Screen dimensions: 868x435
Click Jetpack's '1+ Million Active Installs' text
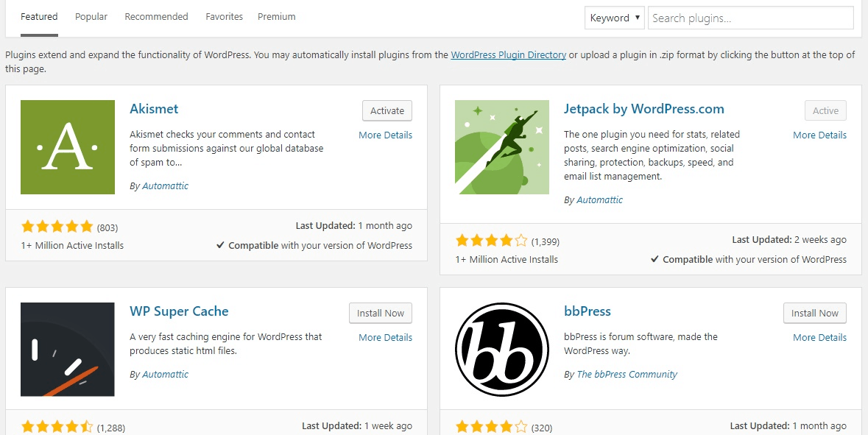pos(507,259)
